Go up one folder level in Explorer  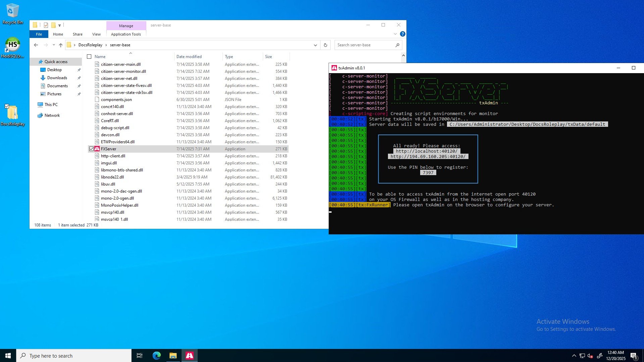(61, 45)
